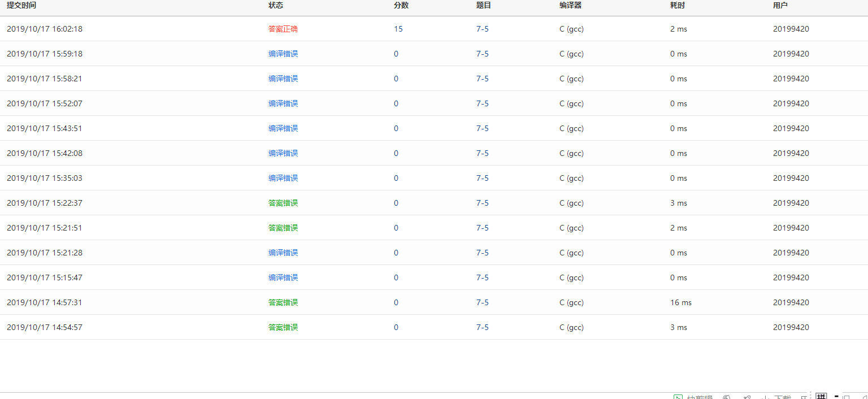Select the timestamp 2019/10/17 15:35:03

45,178
